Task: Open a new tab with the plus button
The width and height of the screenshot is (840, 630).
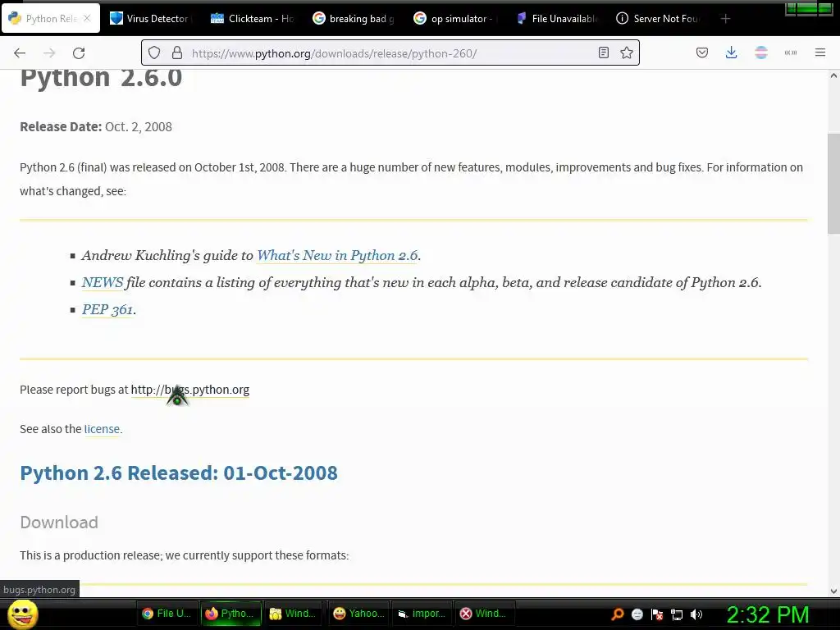Action: 725,19
